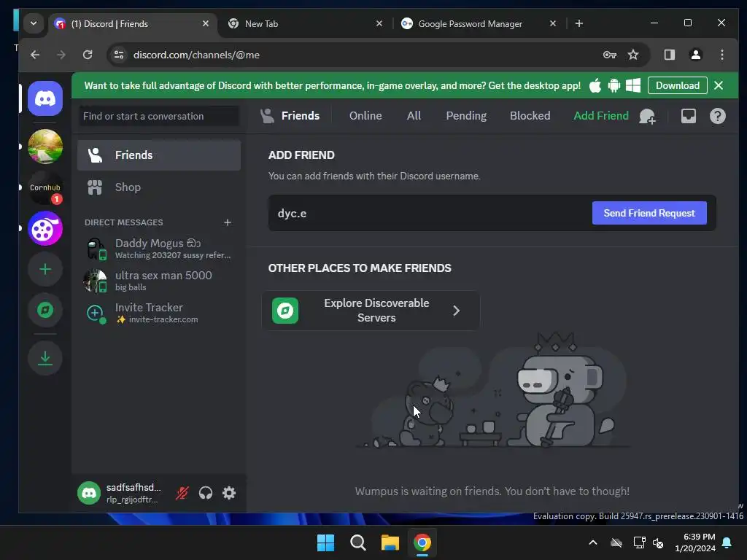Viewport: 747px width, 560px height.
Task: Open Shop in the sidebar
Action: click(159, 187)
